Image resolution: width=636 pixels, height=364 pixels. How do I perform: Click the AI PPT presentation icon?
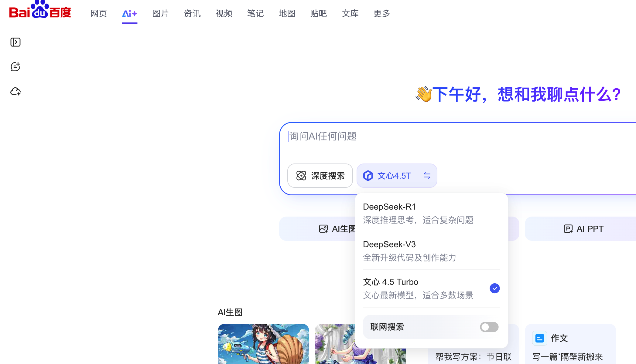click(568, 228)
